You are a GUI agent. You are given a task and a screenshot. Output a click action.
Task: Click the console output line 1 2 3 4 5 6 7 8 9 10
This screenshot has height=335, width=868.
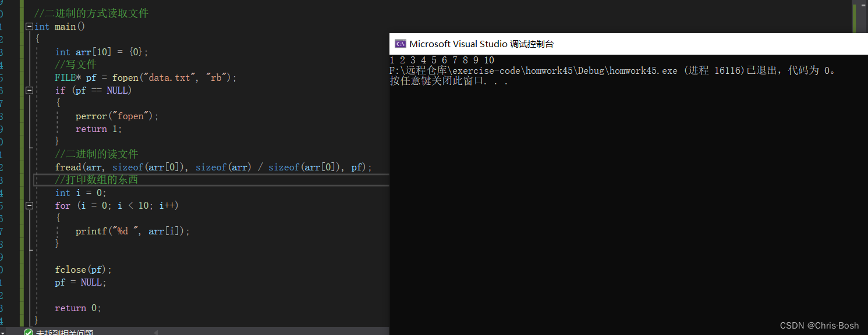pyautogui.click(x=442, y=60)
